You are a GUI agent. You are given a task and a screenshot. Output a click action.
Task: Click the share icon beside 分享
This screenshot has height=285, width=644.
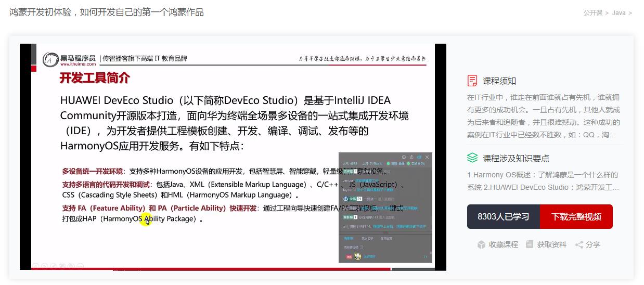[x=579, y=244]
